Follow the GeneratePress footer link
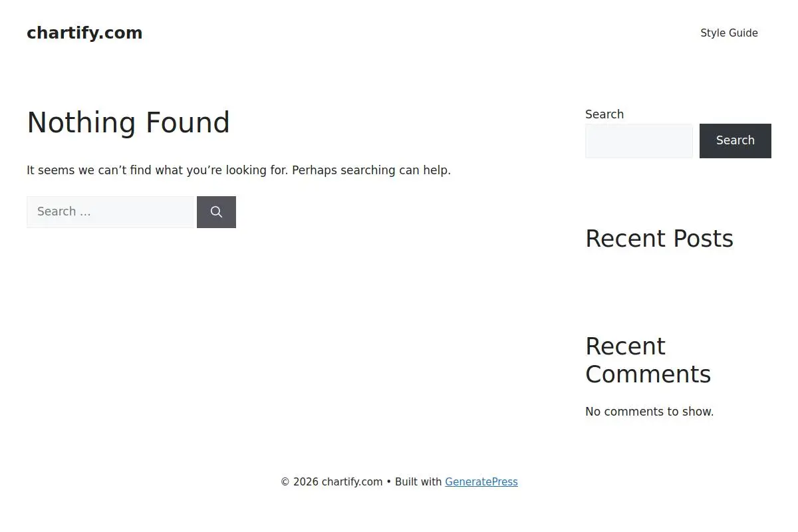Screen dimensions: 798x532 click(481, 482)
